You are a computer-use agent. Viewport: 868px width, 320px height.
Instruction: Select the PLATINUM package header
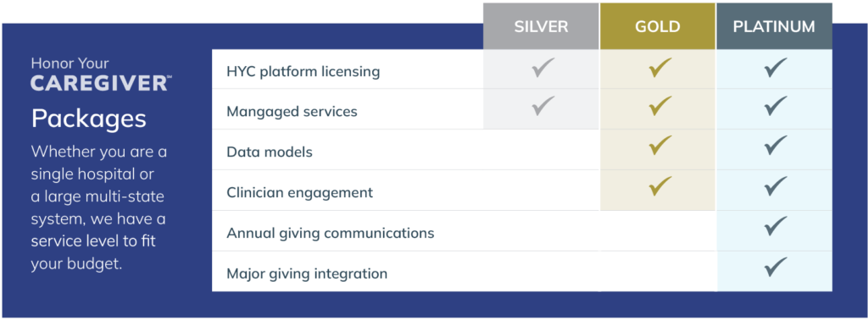774,26
